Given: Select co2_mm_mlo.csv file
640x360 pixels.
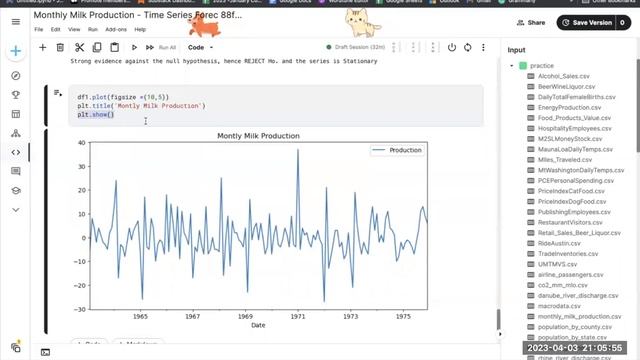Looking at the screenshot, I should tap(562, 285).
